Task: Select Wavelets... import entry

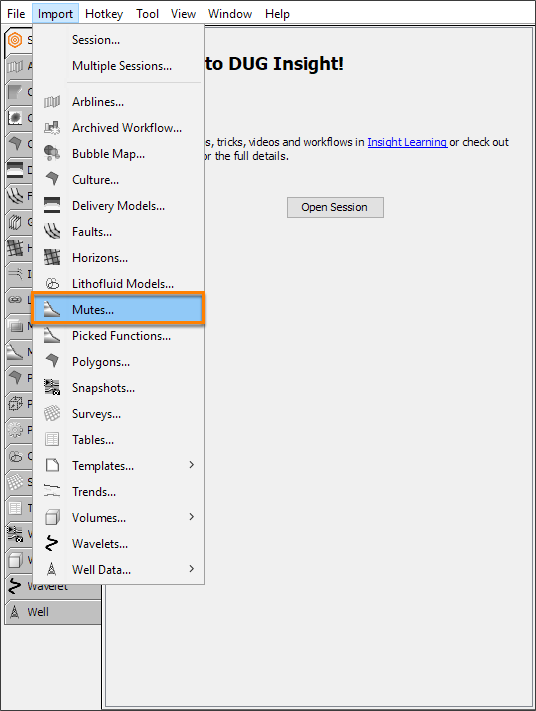Action: [x=118, y=543]
